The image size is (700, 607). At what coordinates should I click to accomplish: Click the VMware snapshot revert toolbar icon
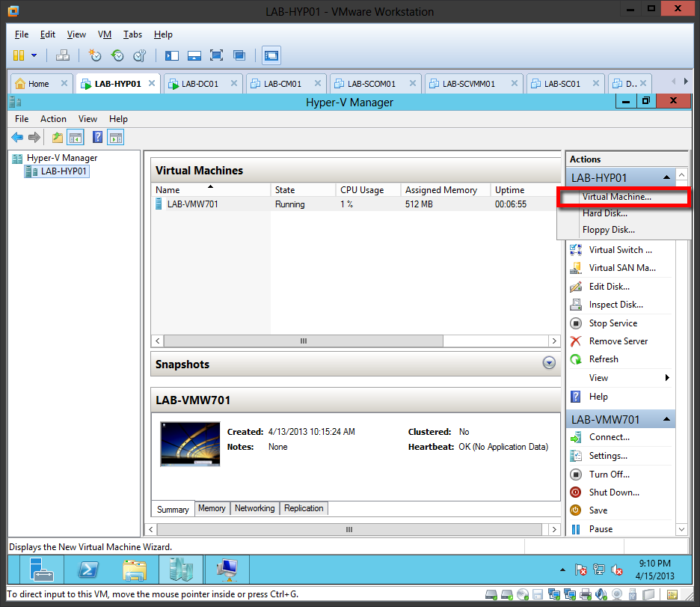117,55
